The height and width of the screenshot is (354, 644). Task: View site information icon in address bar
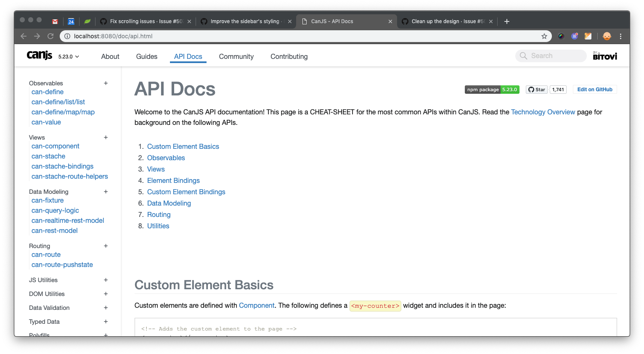point(67,36)
